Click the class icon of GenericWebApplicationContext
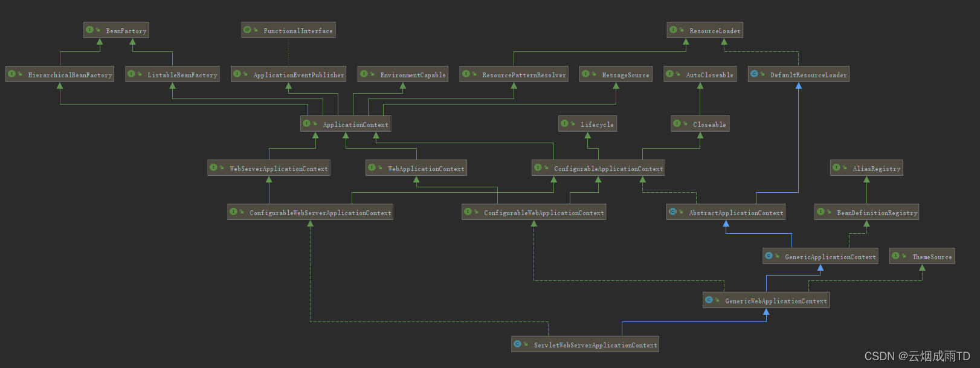The width and height of the screenshot is (980, 368). (x=709, y=300)
